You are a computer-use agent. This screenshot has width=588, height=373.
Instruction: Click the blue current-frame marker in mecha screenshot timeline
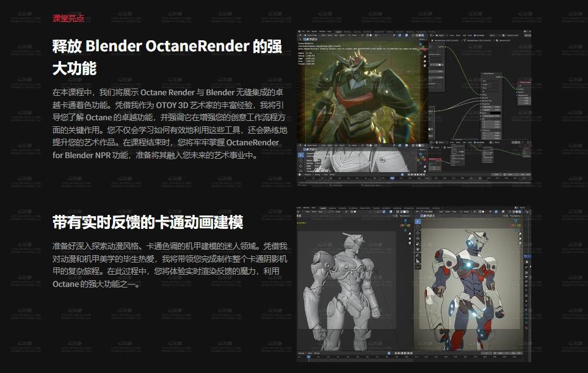tap(392, 178)
